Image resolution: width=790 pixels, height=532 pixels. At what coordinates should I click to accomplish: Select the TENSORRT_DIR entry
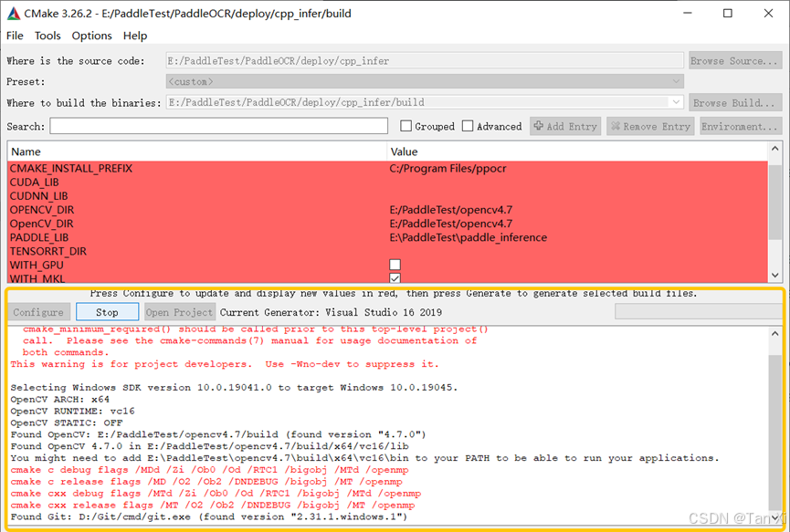(x=387, y=251)
